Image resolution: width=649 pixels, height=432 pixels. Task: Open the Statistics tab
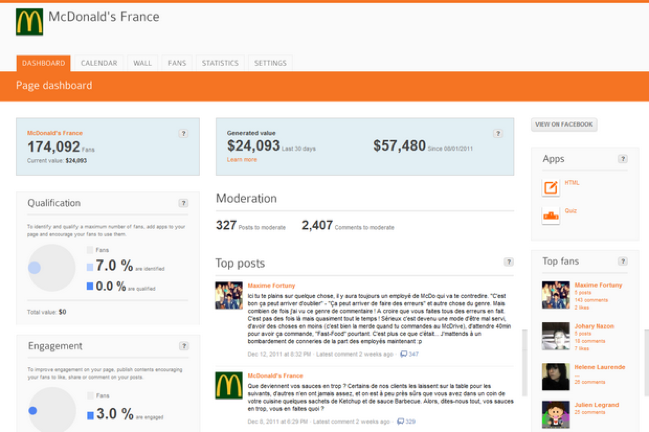click(x=220, y=63)
